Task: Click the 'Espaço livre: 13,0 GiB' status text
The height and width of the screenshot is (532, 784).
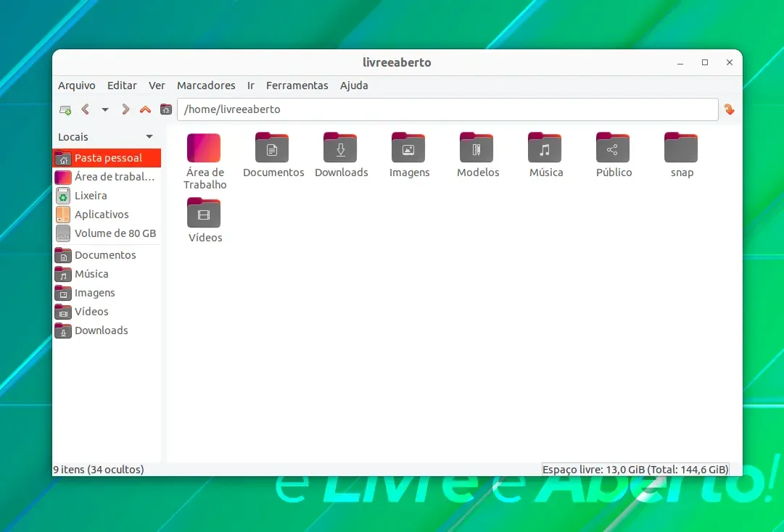Action: pos(594,470)
